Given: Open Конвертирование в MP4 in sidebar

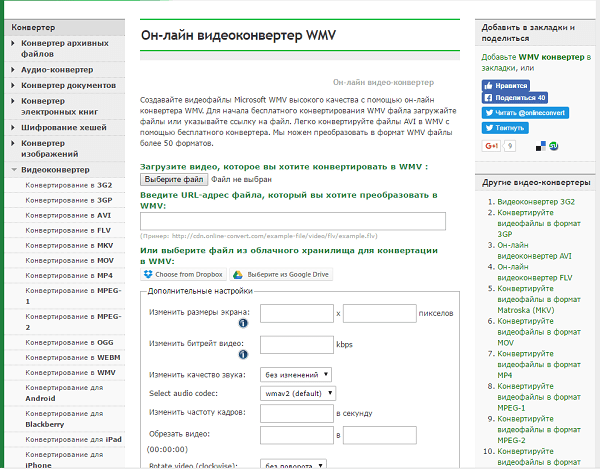Looking at the screenshot, I should pyautogui.click(x=68, y=274).
